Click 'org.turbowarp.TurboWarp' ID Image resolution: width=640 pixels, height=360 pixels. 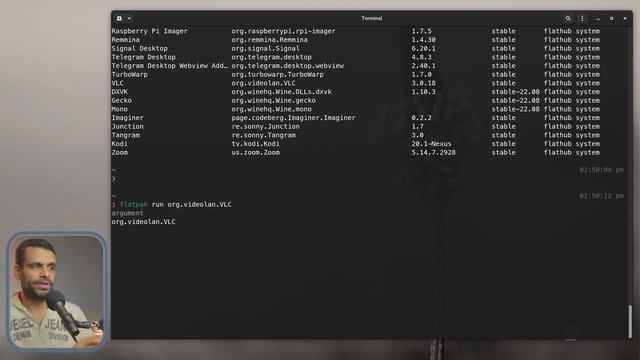click(278, 74)
